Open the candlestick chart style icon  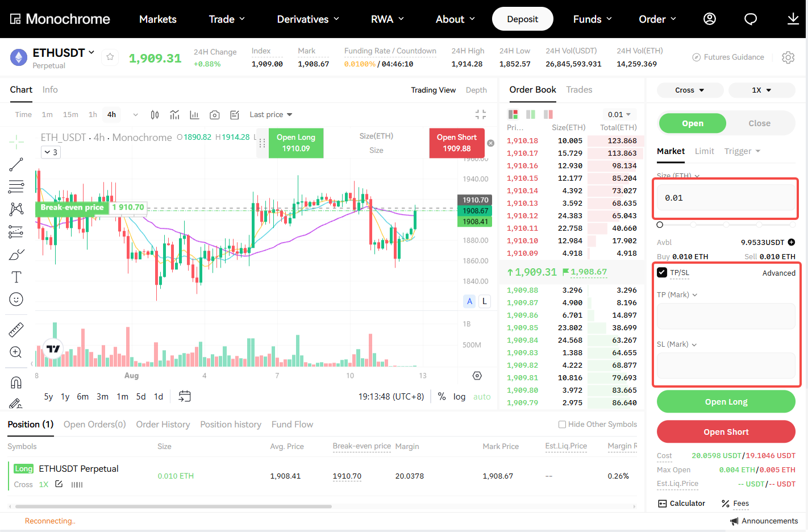tap(155, 115)
